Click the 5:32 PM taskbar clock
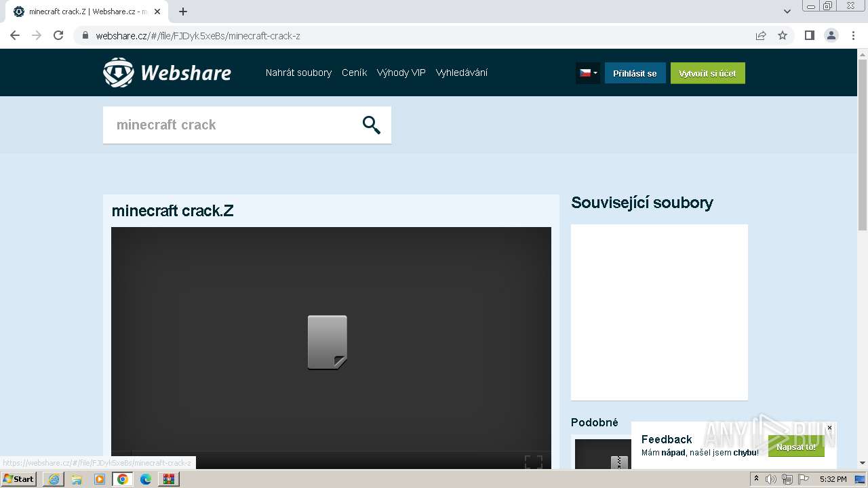The image size is (868, 488). point(833,479)
